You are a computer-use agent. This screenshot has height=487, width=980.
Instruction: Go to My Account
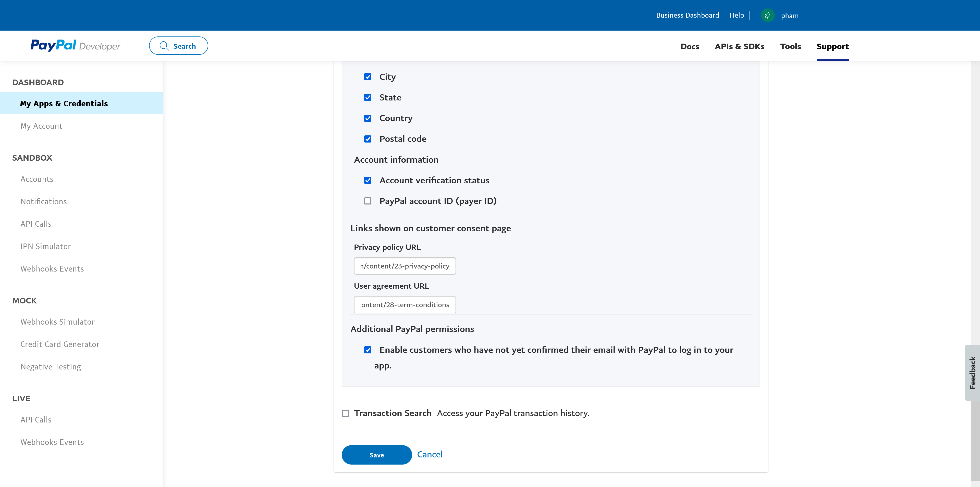point(41,126)
